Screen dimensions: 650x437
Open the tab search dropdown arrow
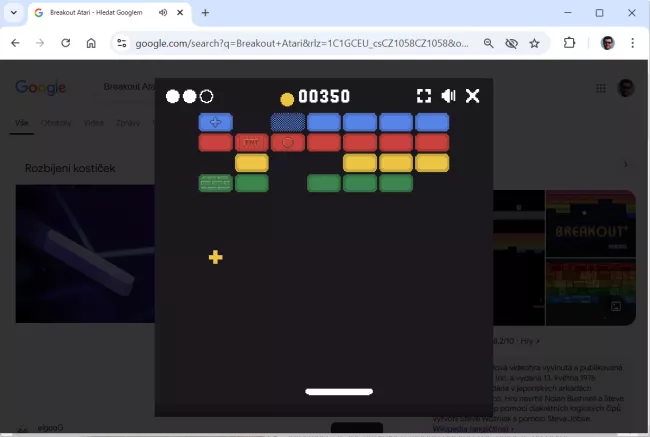[x=13, y=13]
